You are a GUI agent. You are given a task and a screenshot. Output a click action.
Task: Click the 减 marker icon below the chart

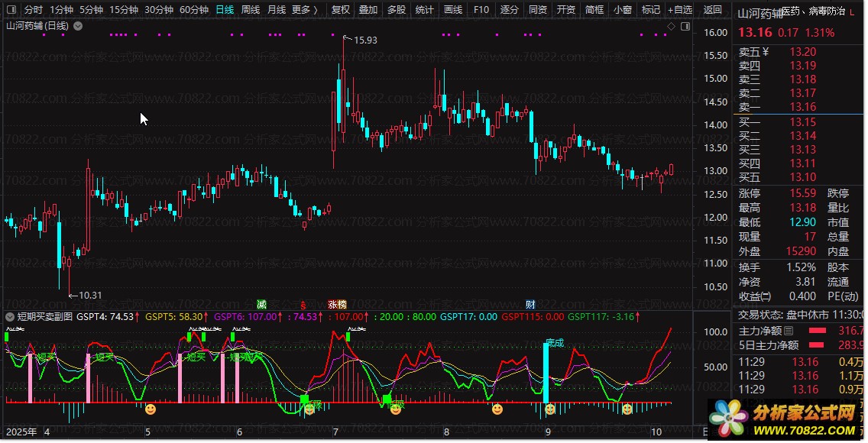(262, 305)
